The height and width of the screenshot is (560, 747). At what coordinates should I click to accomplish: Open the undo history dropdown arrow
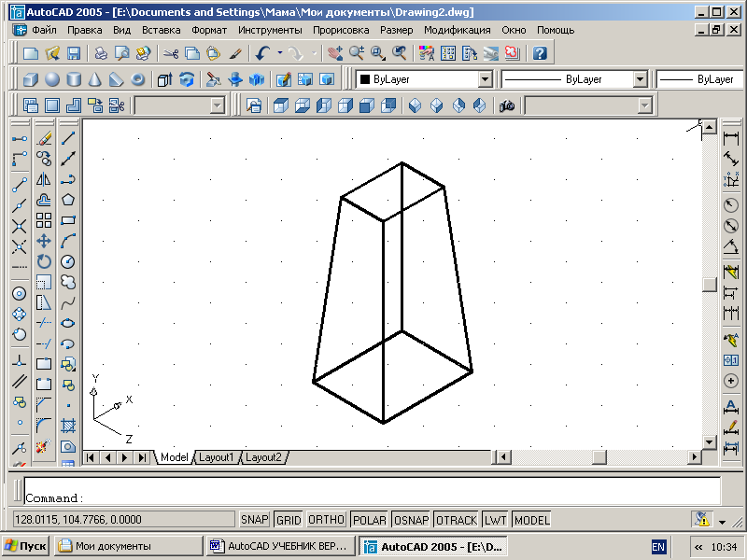(x=279, y=53)
